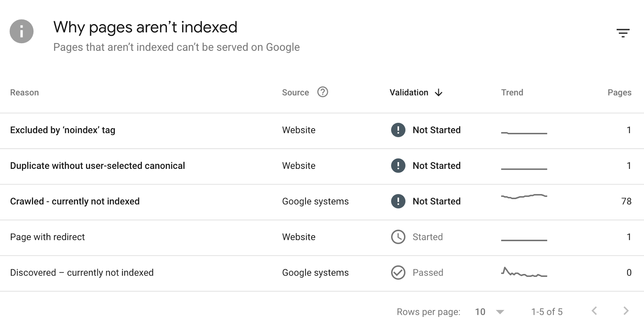The image size is (644, 324).
Task: Select 'Crawled - currently not indexed' row
Action: pos(75,201)
